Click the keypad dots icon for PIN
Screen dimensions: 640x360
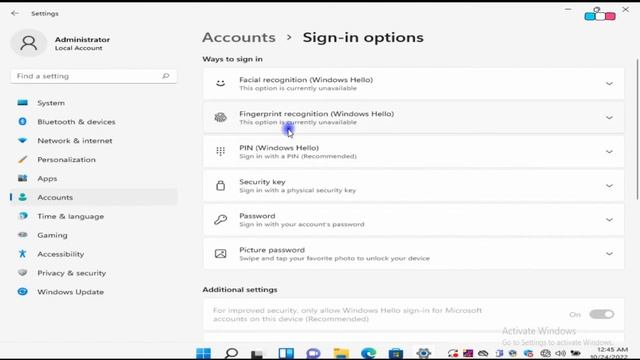220,151
